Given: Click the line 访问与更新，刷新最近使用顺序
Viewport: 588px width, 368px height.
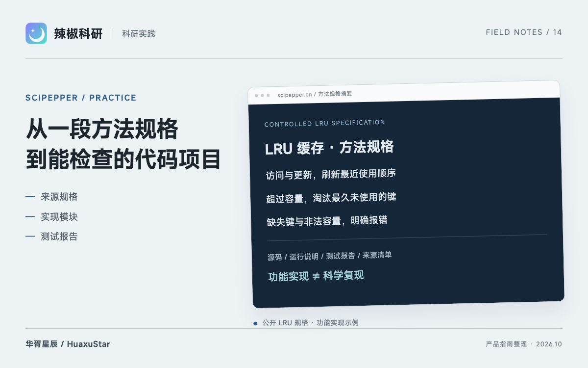Looking at the screenshot, I should [x=331, y=174].
